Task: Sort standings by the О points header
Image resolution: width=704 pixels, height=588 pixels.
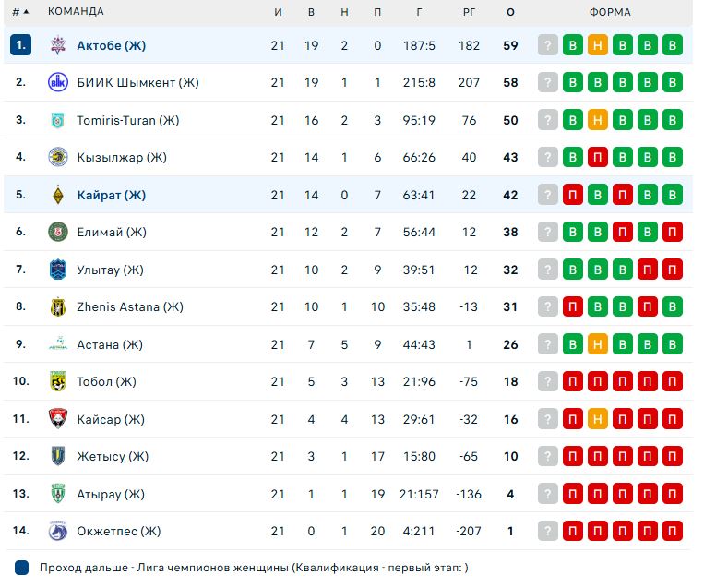Action: 510,12
